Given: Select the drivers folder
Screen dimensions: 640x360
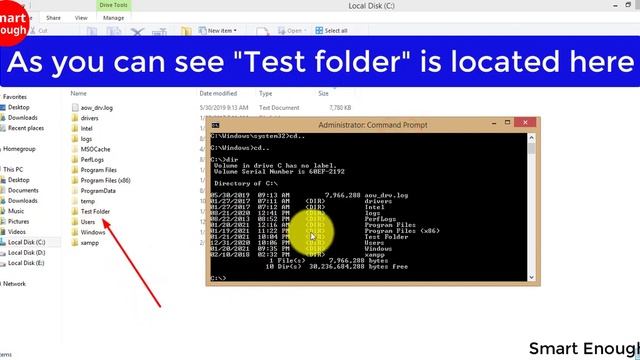Looking at the screenshot, I should 89,118.
